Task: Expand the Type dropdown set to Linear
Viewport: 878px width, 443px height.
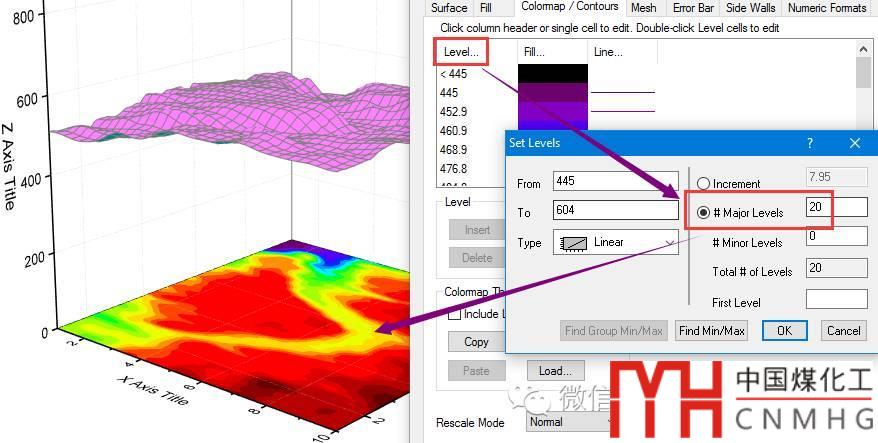Action: click(615, 242)
